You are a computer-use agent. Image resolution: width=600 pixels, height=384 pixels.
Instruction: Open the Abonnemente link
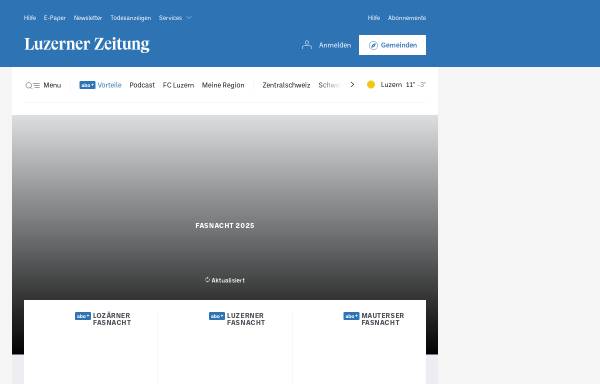(407, 18)
